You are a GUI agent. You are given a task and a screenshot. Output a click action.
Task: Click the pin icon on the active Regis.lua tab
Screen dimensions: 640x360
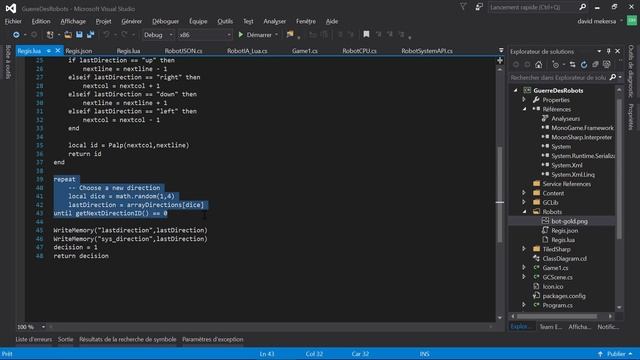click(49, 51)
